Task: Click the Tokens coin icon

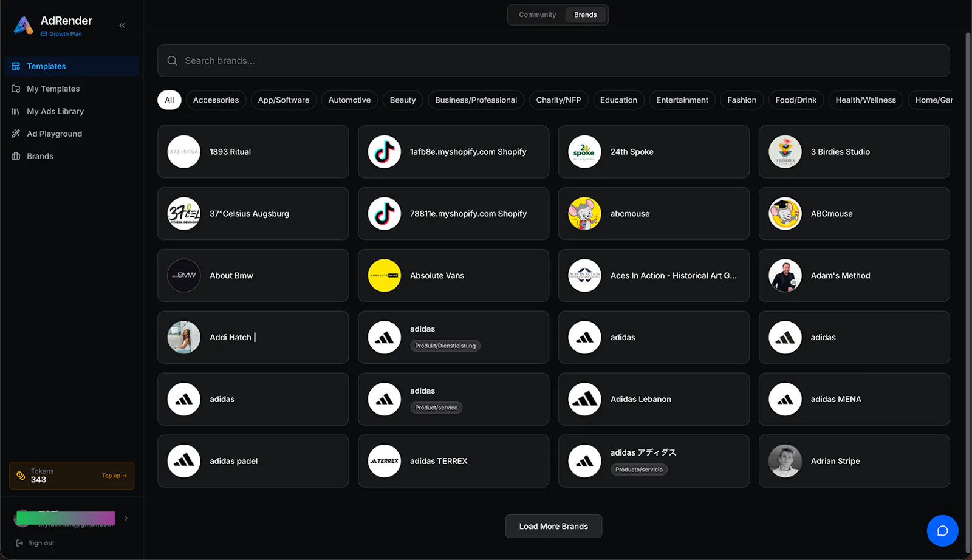Action: coord(21,476)
